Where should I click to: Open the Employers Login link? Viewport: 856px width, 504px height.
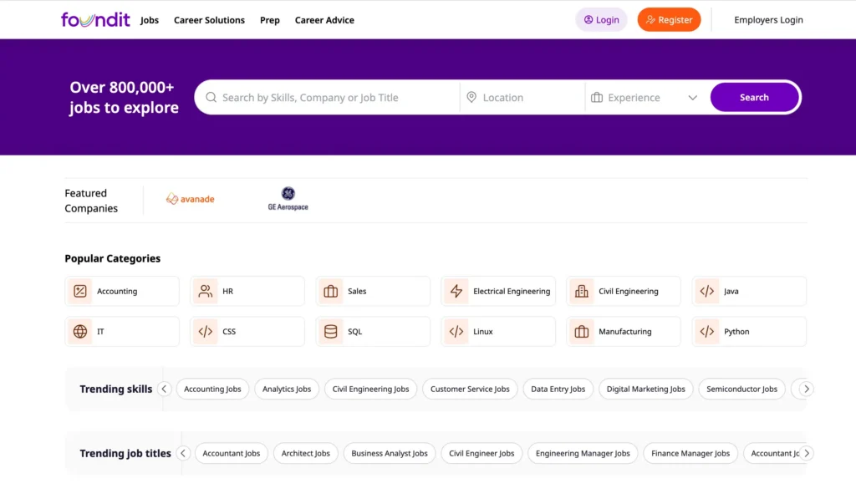tap(768, 20)
